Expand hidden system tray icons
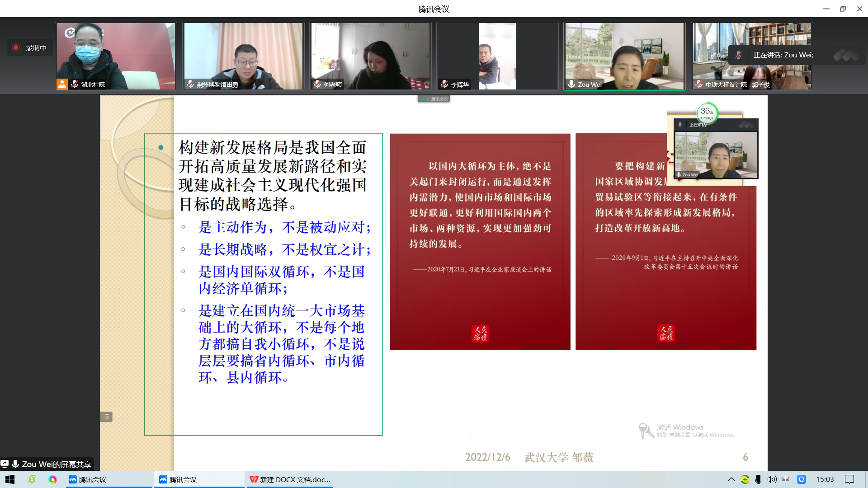 point(731,479)
